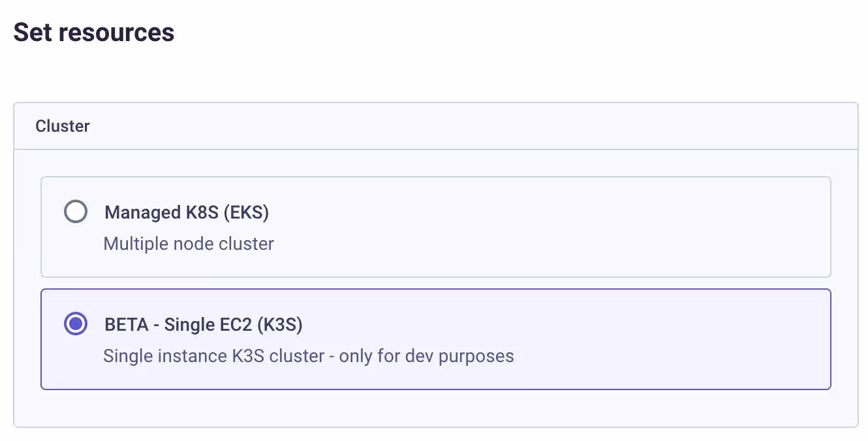The width and height of the screenshot is (868, 441).
Task: Click the Managed K8S (EKS) label text
Action: click(187, 212)
